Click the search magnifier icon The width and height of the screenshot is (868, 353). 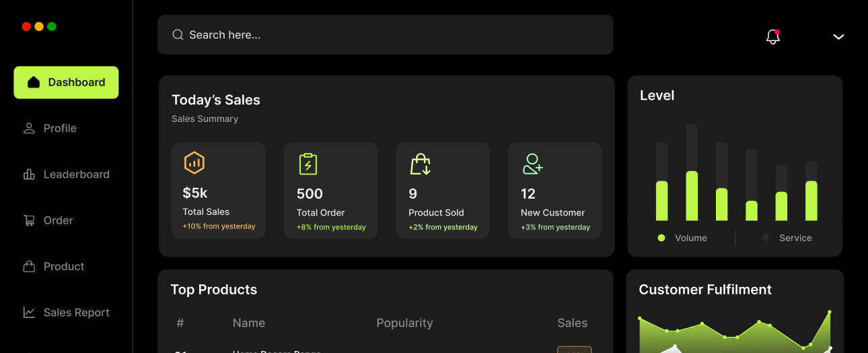point(178,35)
